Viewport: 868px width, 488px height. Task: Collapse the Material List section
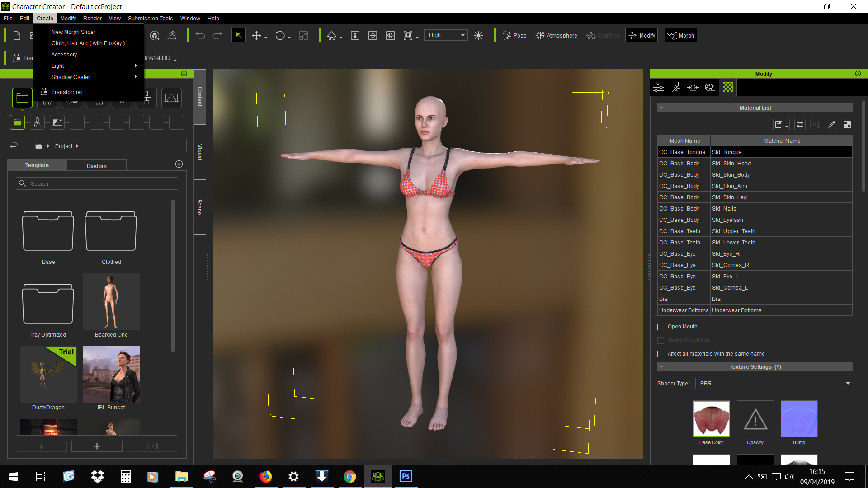click(x=661, y=108)
